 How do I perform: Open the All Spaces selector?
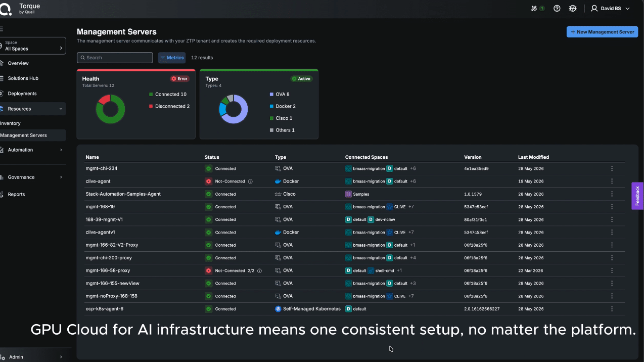tap(33, 46)
